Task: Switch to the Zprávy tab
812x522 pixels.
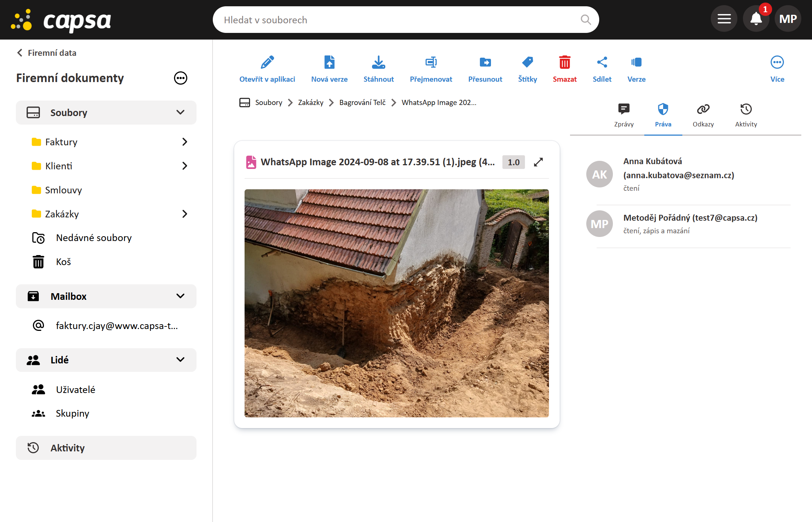Action: coord(624,115)
